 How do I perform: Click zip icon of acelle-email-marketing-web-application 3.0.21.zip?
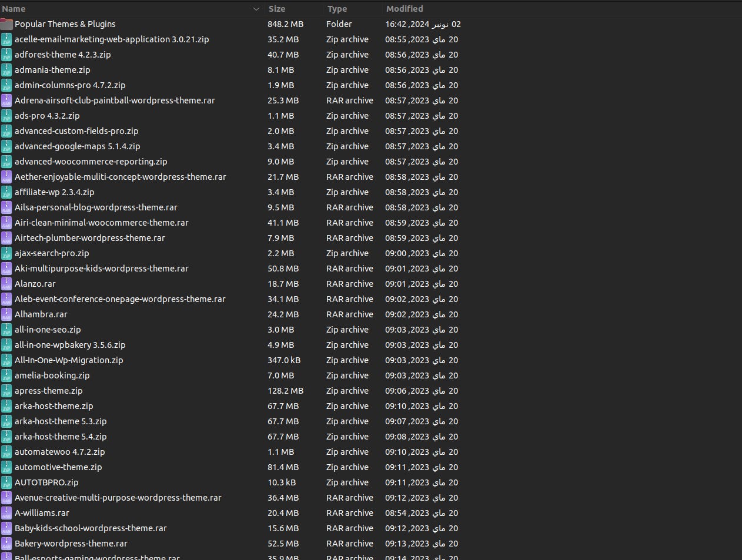coord(6,39)
